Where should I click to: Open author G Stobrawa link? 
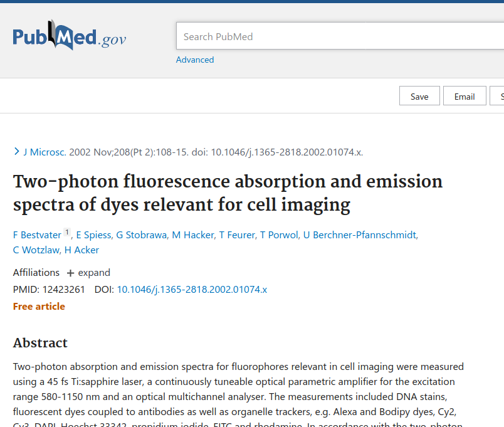pyautogui.click(x=142, y=235)
